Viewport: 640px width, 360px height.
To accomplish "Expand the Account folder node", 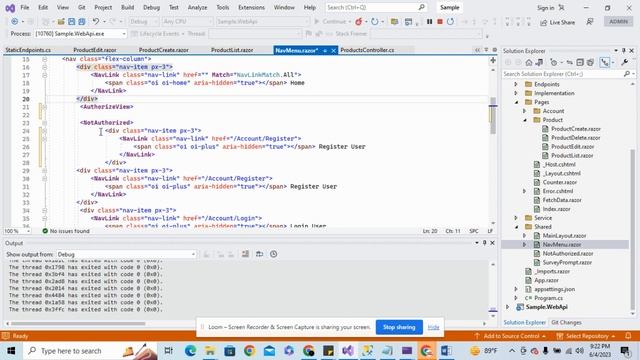I will pyautogui.click(x=525, y=111).
